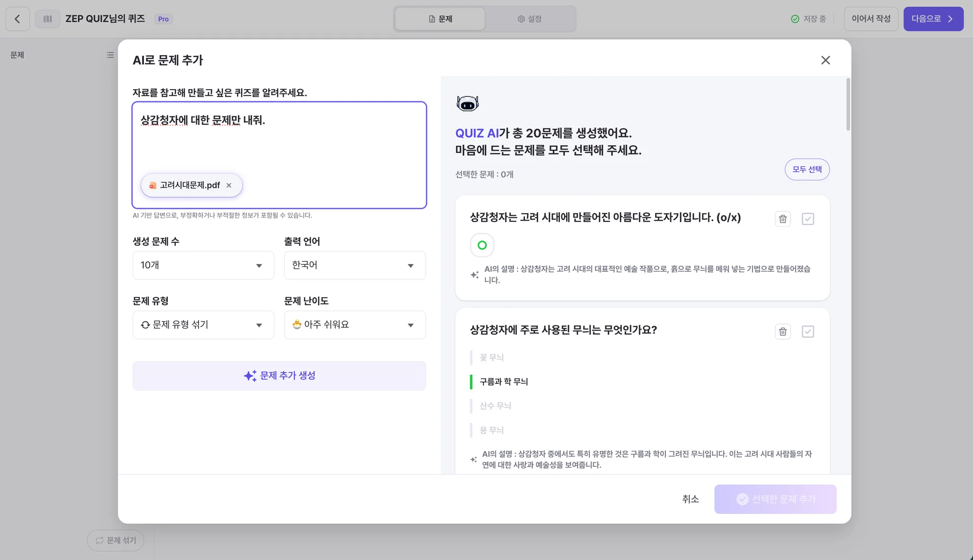973x560 pixels.
Task: Click the 모두 선택 button
Action: [807, 169]
